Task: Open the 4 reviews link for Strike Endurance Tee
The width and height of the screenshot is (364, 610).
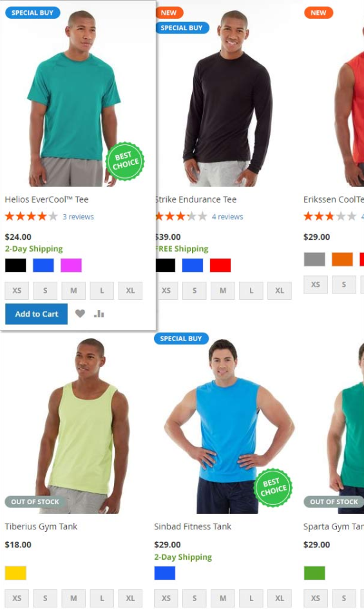Action: (227, 217)
